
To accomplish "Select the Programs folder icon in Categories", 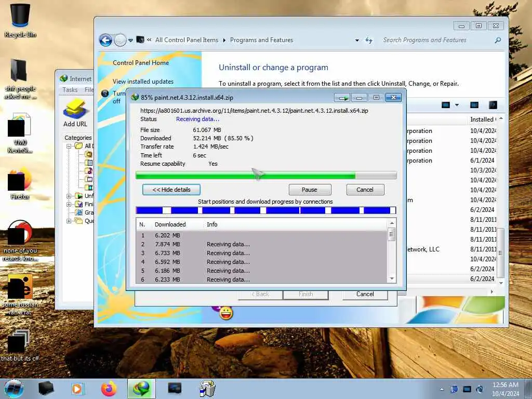I will tap(88, 179).
